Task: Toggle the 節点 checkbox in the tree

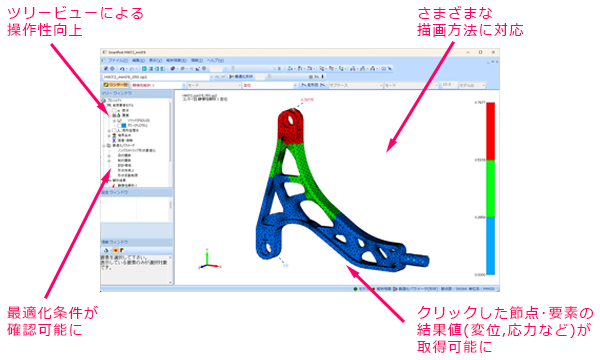Action: click(x=114, y=110)
